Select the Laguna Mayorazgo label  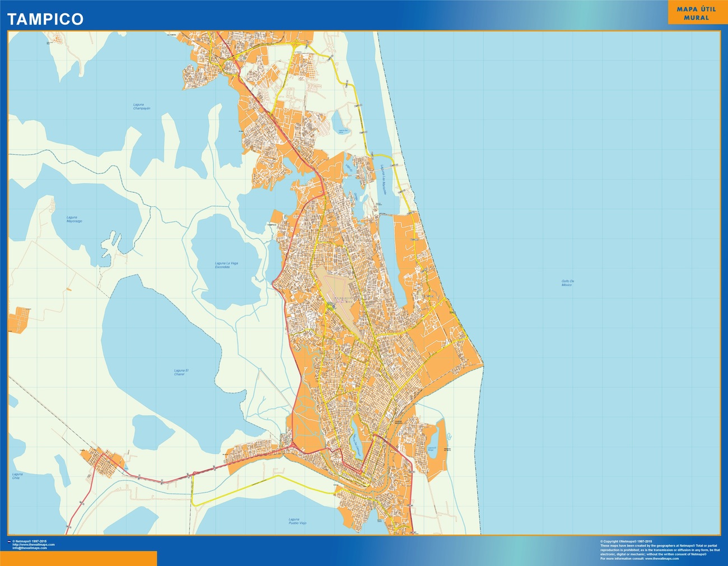[74, 219]
